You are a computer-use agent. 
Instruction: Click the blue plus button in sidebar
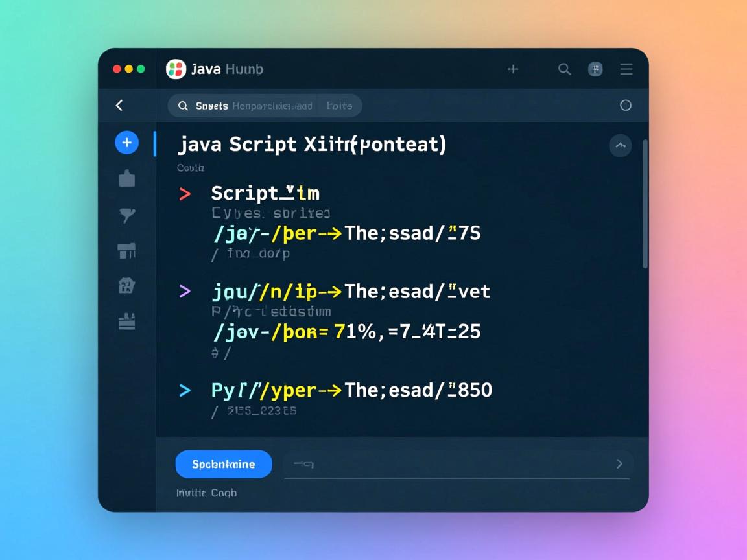pyautogui.click(x=127, y=143)
